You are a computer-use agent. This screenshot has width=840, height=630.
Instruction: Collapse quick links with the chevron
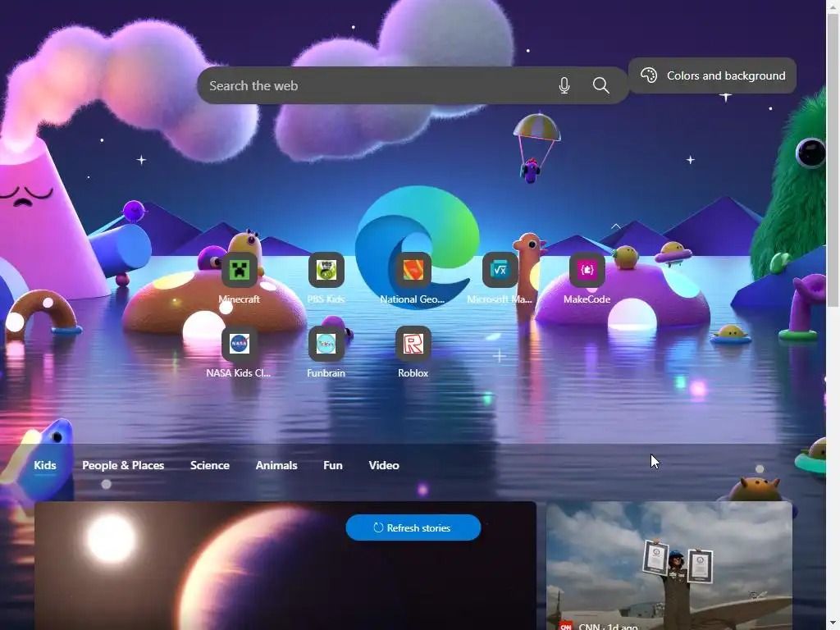(616, 226)
